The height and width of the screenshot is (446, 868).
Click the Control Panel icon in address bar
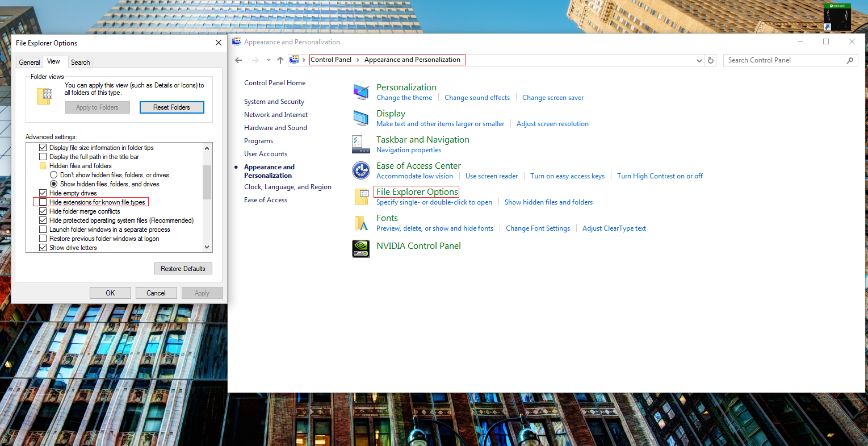click(294, 60)
